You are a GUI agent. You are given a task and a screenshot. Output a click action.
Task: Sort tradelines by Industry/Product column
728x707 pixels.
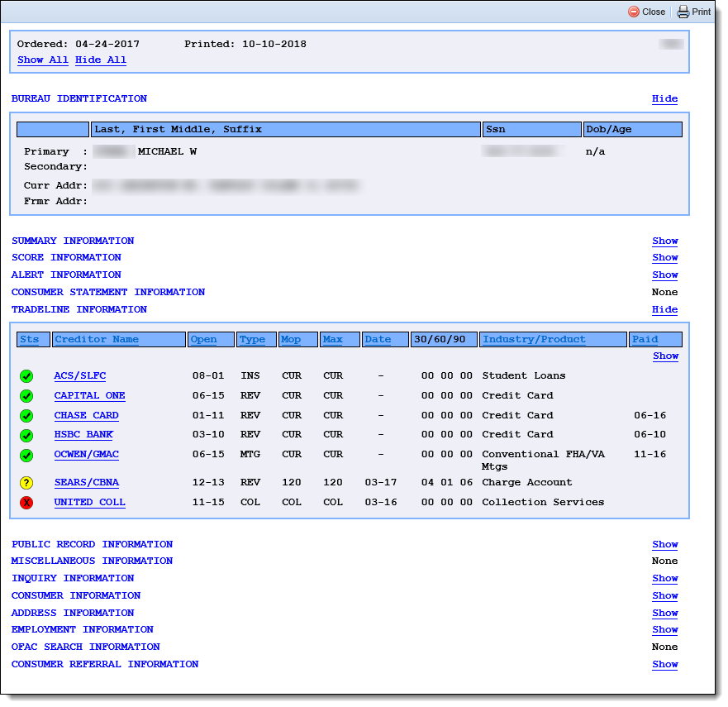pos(534,339)
